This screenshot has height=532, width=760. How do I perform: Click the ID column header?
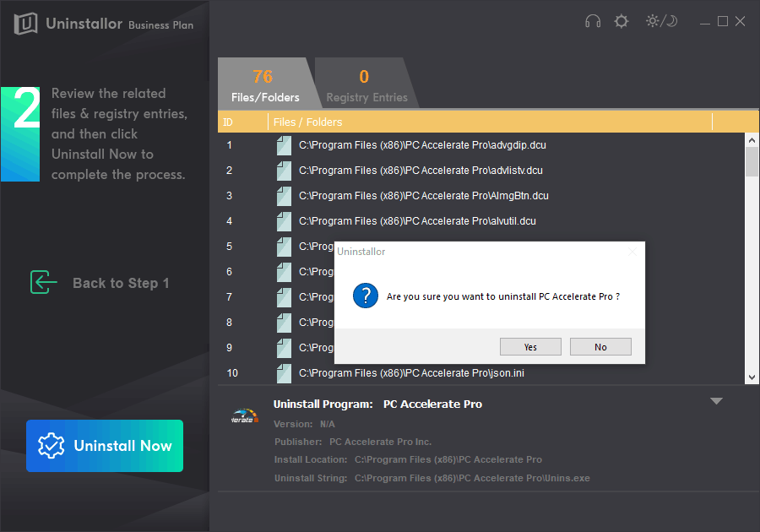[242, 122]
